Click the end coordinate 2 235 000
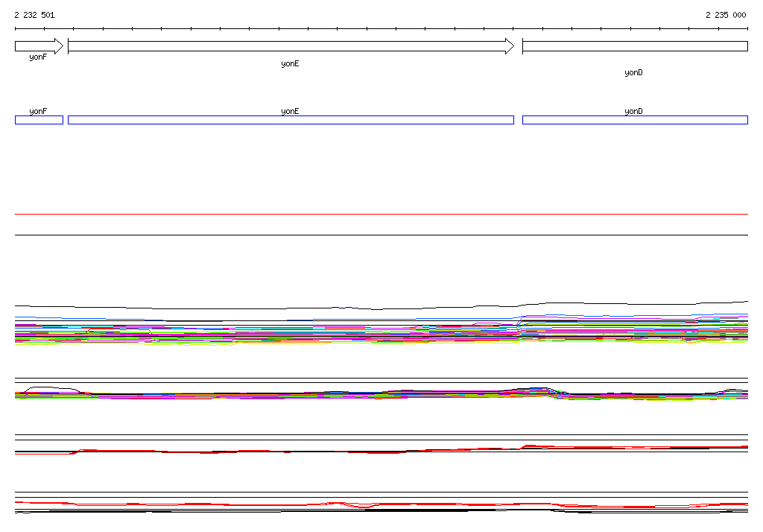763x532 pixels. pos(726,15)
